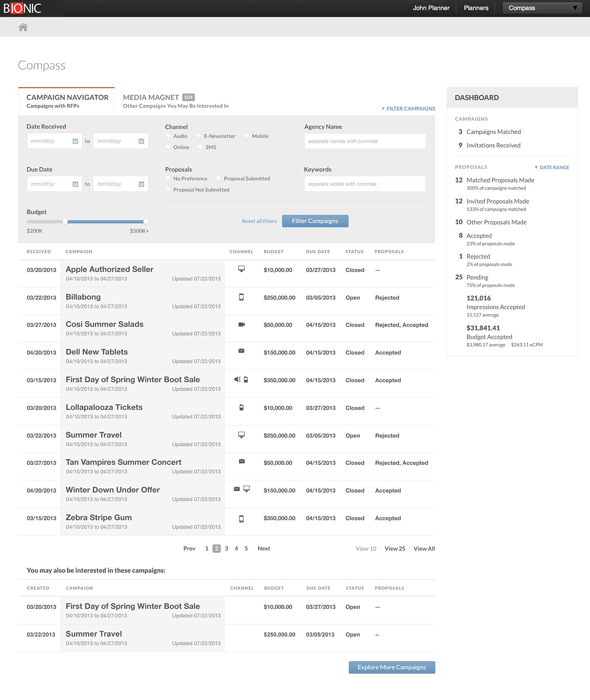This screenshot has width=590, height=700.
Task: Show all campaigns with View All
Action: [x=424, y=549]
